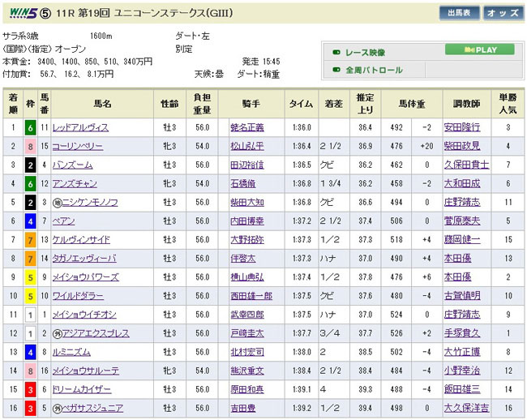The image size is (527, 420).
Task: Click the green icon beside レース映像
Action: click(336, 51)
